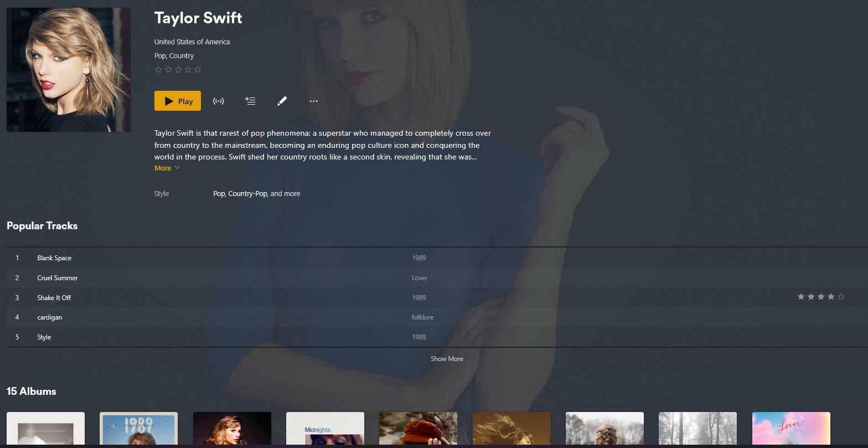This screenshot has width=868, height=448.
Task: Click the 'Popular Tracks' section heading
Action: tap(42, 226)
